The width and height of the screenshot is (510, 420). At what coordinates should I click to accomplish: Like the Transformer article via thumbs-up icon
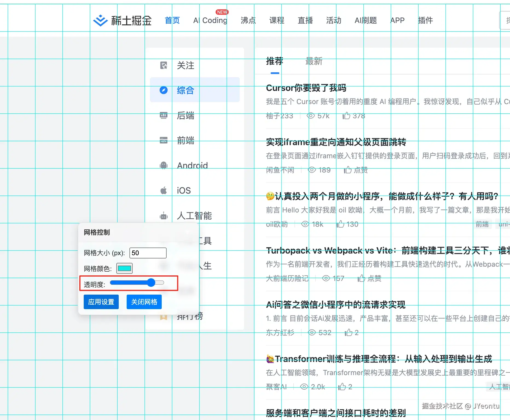[x=342, y=387]
